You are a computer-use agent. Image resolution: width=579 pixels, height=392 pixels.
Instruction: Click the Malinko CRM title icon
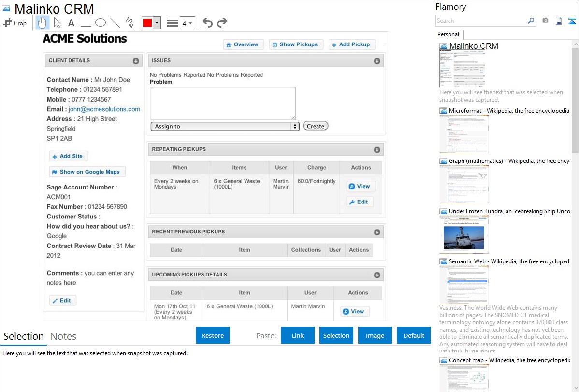click(x=6, y=8)
